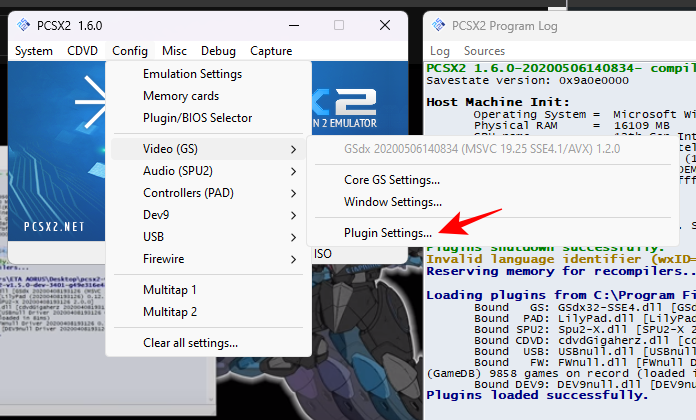Open the Debug menu
The width and height of the screenshot is (696, 420).
[218, 51]
